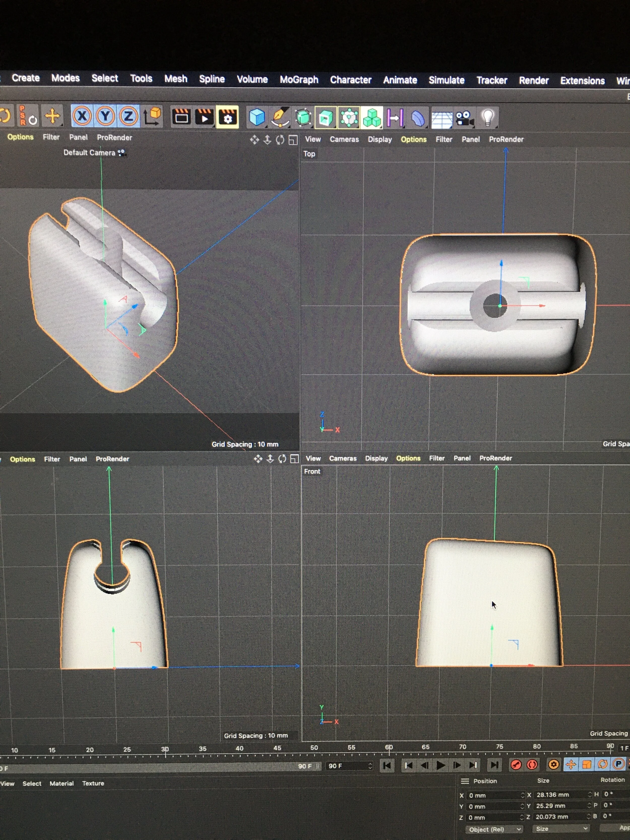Open the Simulate menu

pyautogui.click(x=446, y=80)
